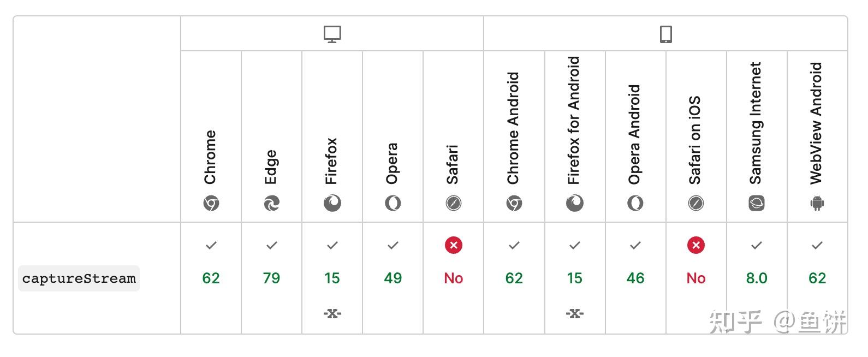Click the desktop Safari compass icon

point(453,204)
